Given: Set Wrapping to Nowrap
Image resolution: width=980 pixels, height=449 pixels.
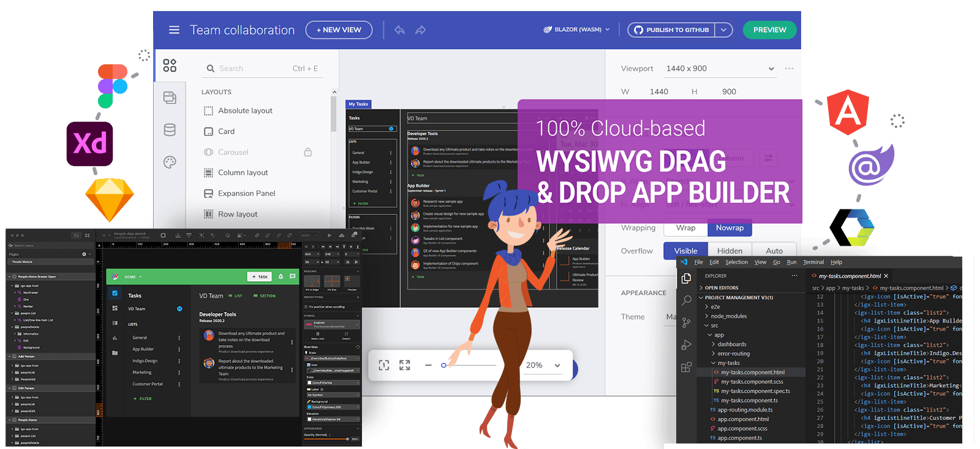Looking at the screenshot, I should [729, 228].
